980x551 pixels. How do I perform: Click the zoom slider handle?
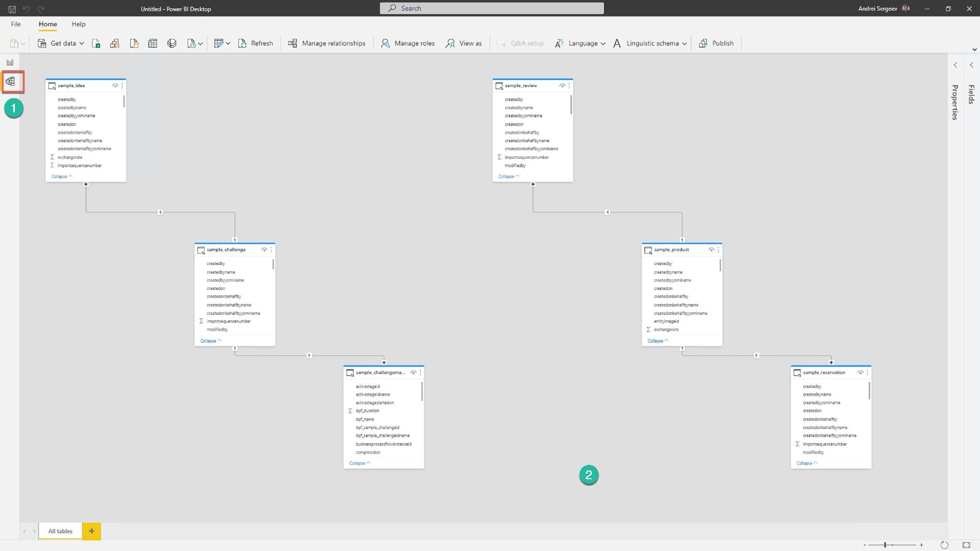click(x=885, y=545)
